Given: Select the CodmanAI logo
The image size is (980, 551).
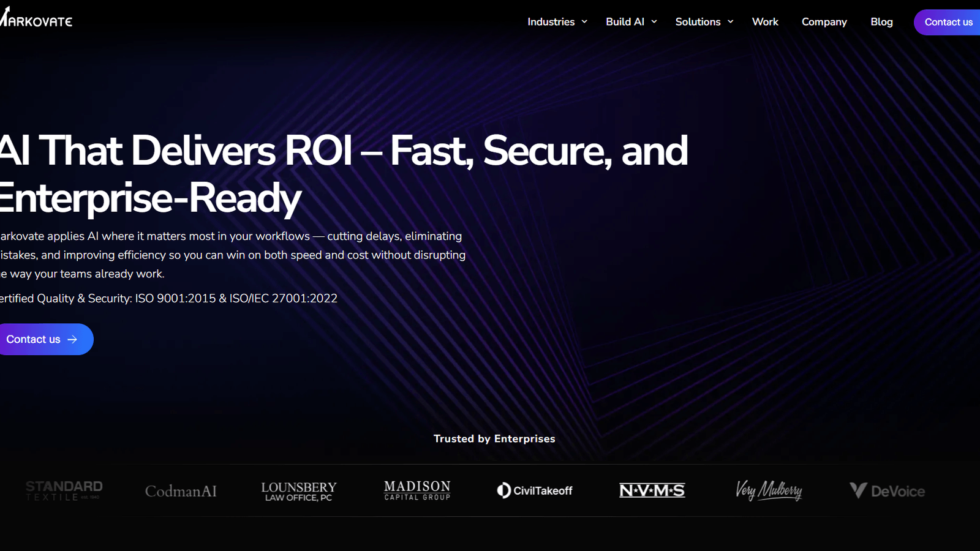Looking at the screenshot, I should click(x=181, y=491).
